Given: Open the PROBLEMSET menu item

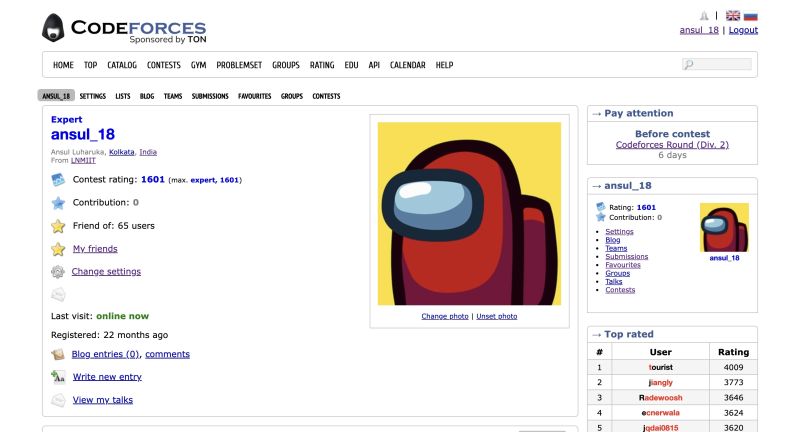Looking at the screenshot, I should 239,65.
